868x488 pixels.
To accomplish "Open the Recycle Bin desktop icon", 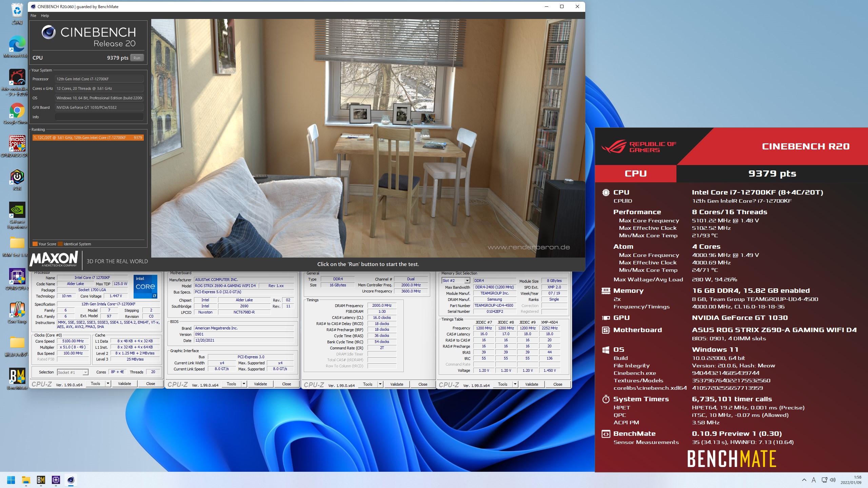I will (17, 14).
